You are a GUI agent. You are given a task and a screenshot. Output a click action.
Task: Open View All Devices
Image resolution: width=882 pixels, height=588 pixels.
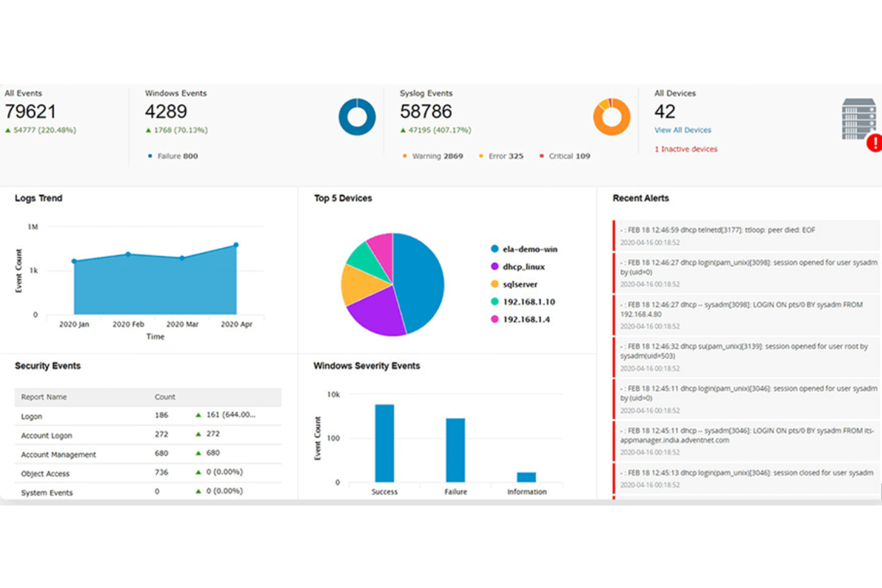(682, 130)
